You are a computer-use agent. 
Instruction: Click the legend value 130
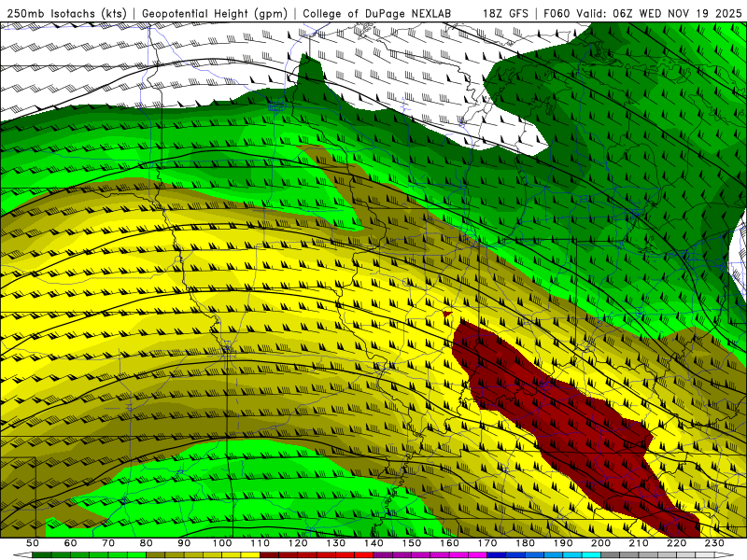pos(336,543)
